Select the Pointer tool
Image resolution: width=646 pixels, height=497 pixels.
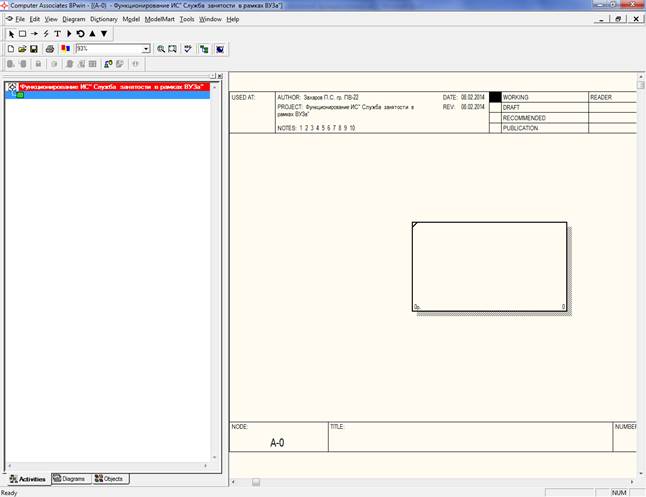coord(11,34)
